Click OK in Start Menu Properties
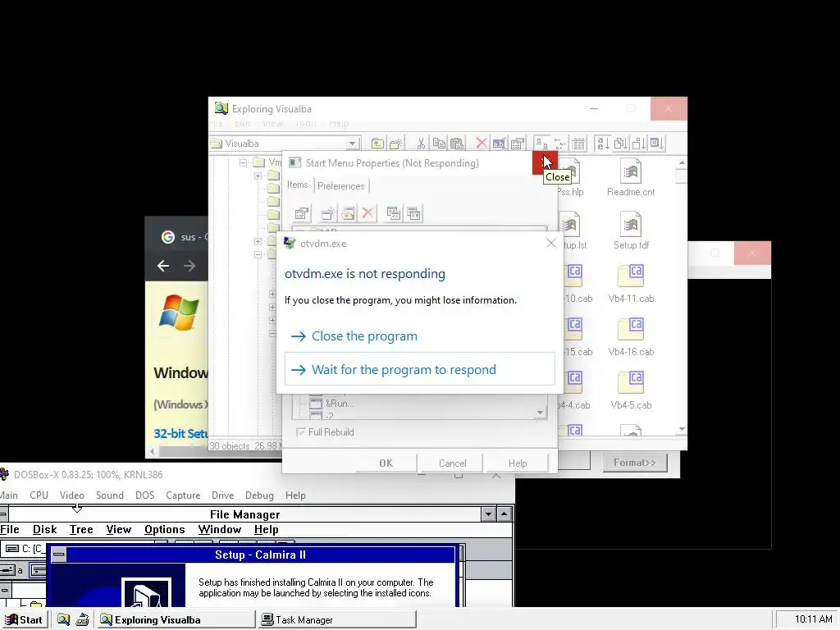Image resolution: width=840 pixels, height=630 pixels. pyautogui.click(x=386, y=463)
